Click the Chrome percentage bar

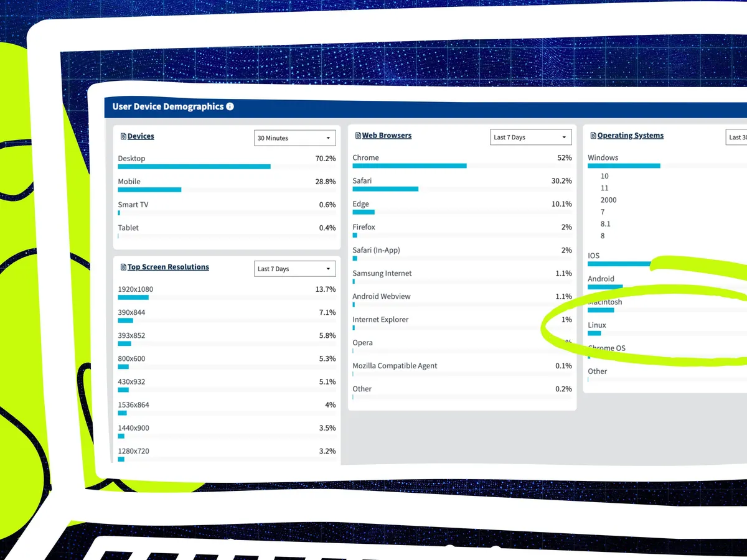pyautogui.click(x=409, y=166)
